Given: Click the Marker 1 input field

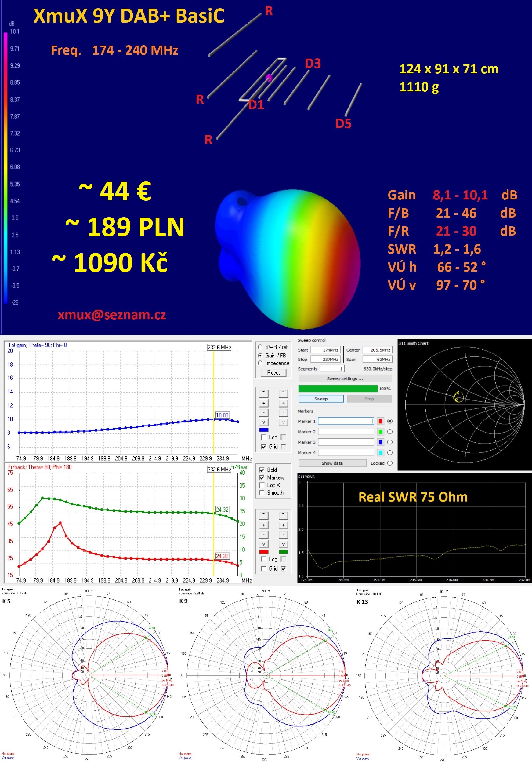Looking at the screenshot, I should tap(346, 421).
